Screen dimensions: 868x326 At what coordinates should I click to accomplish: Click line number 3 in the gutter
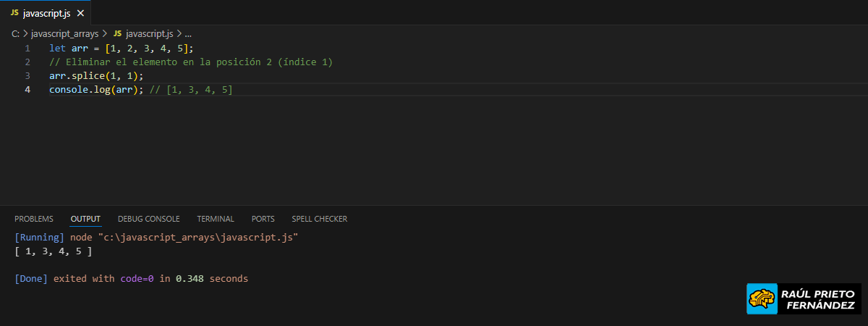[x=27, y=76]
